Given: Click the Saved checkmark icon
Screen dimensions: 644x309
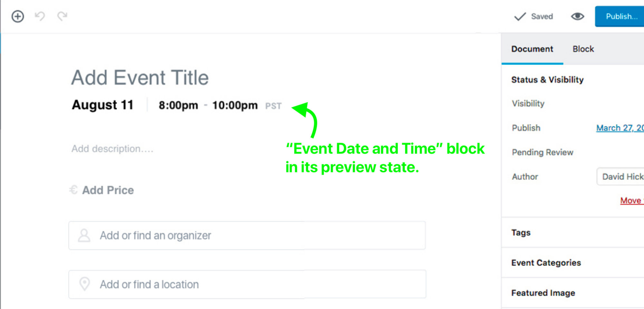Looking at the screenshot, I should (520, 16).
